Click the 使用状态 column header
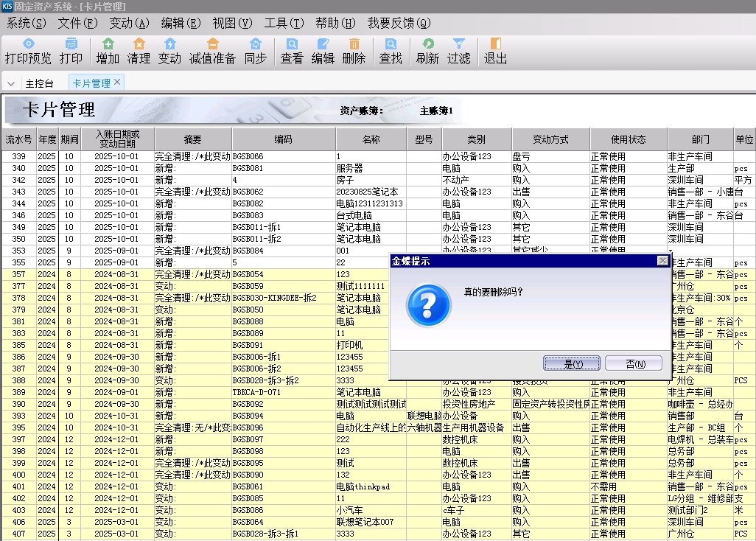756x541 pixels. [x=629, y=139]
